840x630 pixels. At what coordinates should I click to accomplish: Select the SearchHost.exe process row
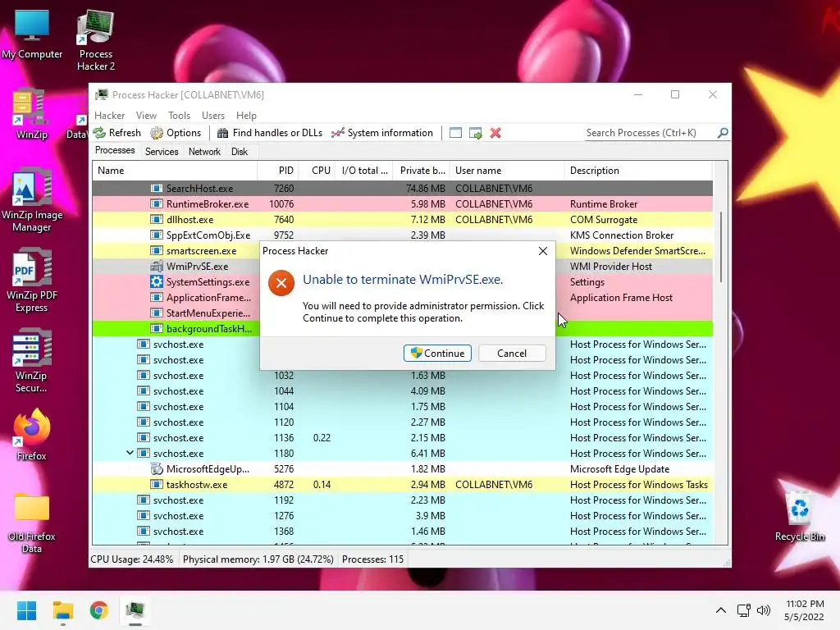402,189
